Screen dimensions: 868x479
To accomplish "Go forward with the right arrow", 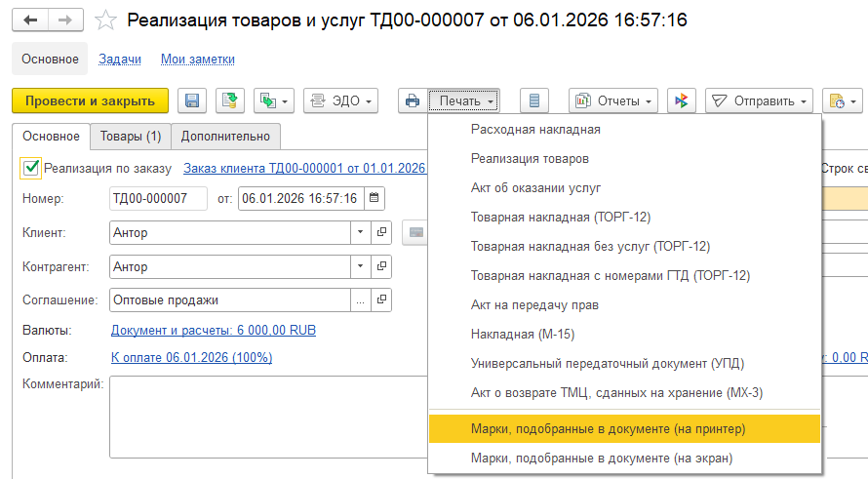I will click(65, 20).
